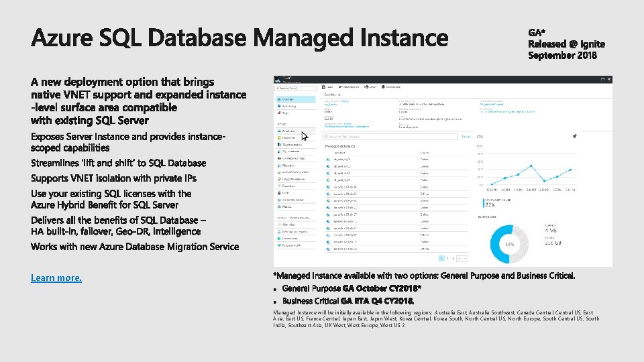This screenshot has height=362, width=644.
Task: Close the portal blade with X
Action: (x=609, y=79)
